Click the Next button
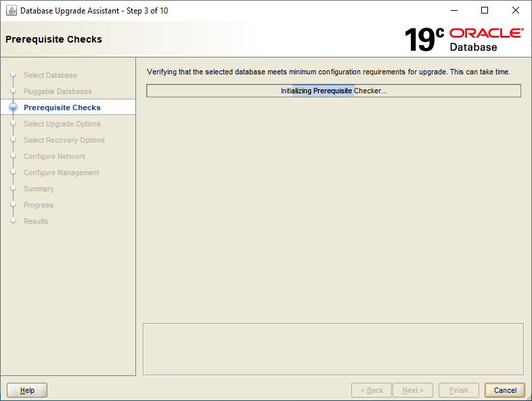 (x=413, y=390)
